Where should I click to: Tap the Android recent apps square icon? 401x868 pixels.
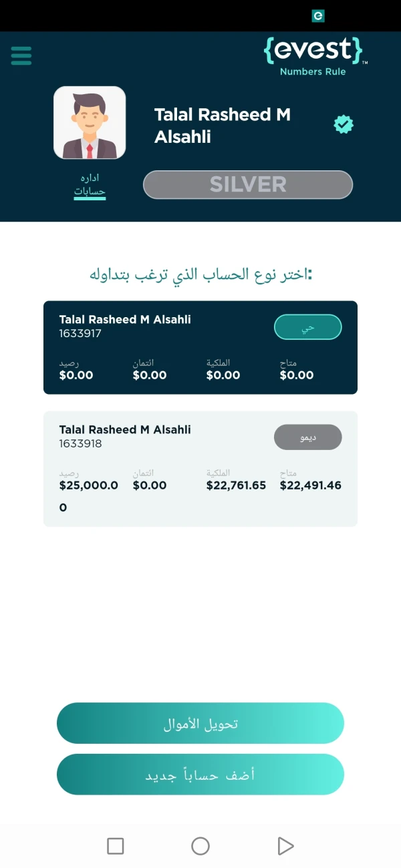point(116,846)
